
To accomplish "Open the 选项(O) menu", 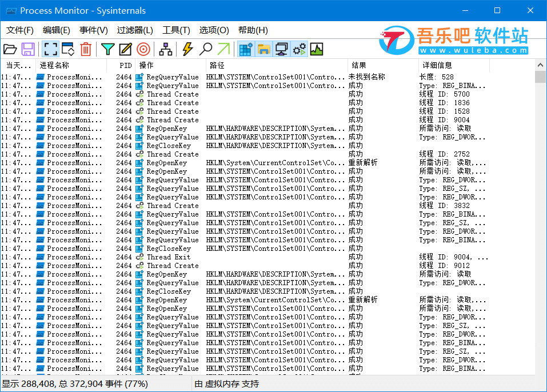I will [214, 30].
